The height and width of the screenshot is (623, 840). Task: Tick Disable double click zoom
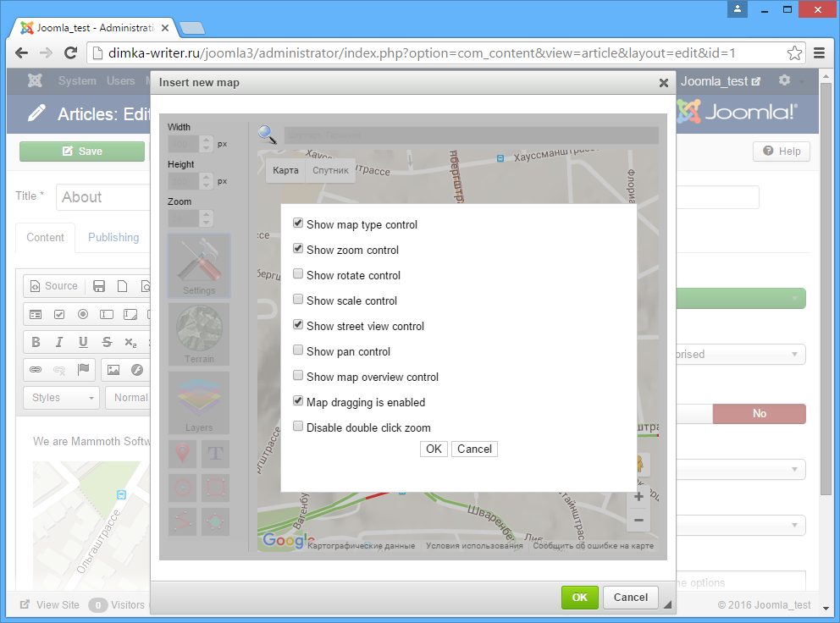coord(298,427)
